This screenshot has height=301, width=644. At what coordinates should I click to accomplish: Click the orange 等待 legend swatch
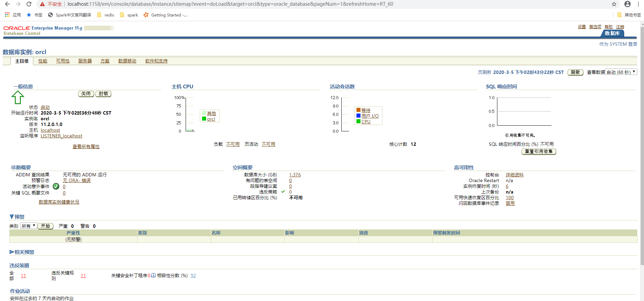click(358, 110)
